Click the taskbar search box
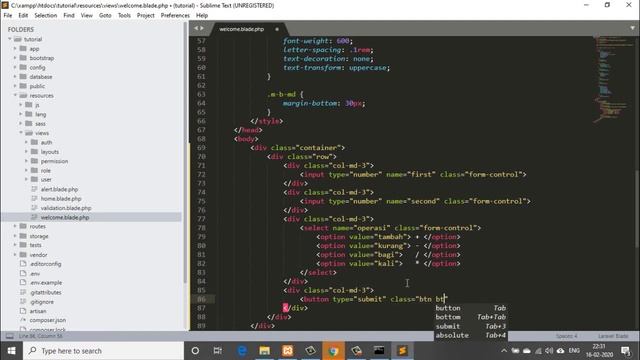This screenshot has height=360, width=640. pyautogui.click(x=103, y=351)
